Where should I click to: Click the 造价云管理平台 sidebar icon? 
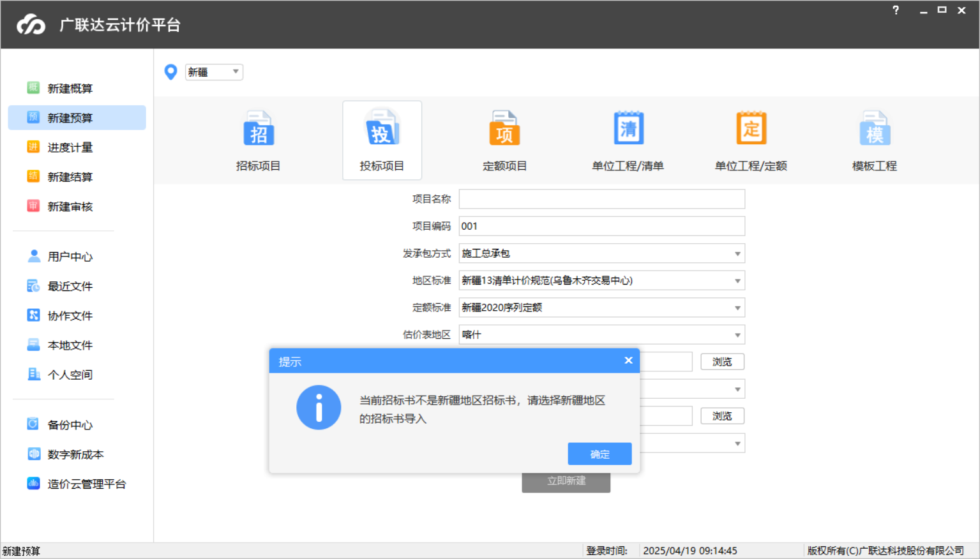[x=33, y=483]
